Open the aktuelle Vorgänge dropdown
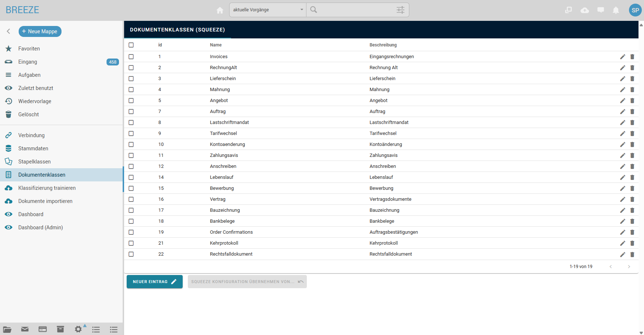 point(268,10)
